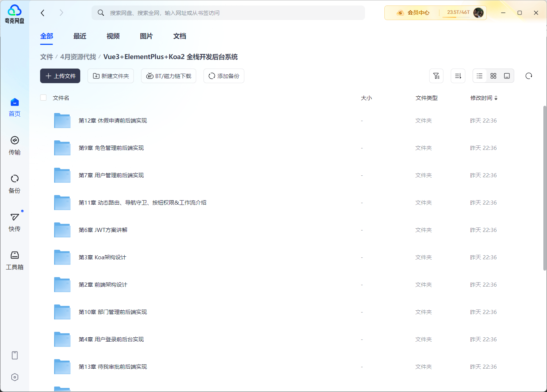Image resolution: width=547 pixels, height=392 pixels.
Task: Go to 4月资源代找 in the breadcrumb
Action: click(x=78, y=57)
